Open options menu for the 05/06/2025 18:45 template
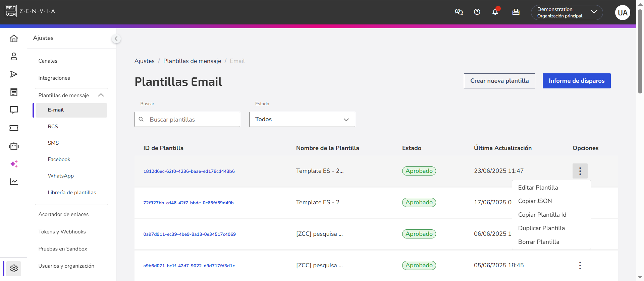Viewport: 644px width, 281px height. click(580, 266)
